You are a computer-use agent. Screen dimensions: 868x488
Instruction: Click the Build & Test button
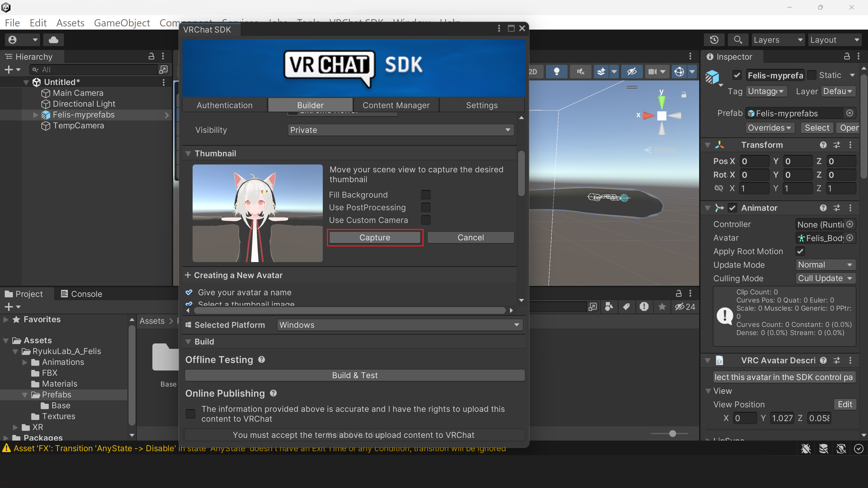pyautogui.click(x=355, y=375)
